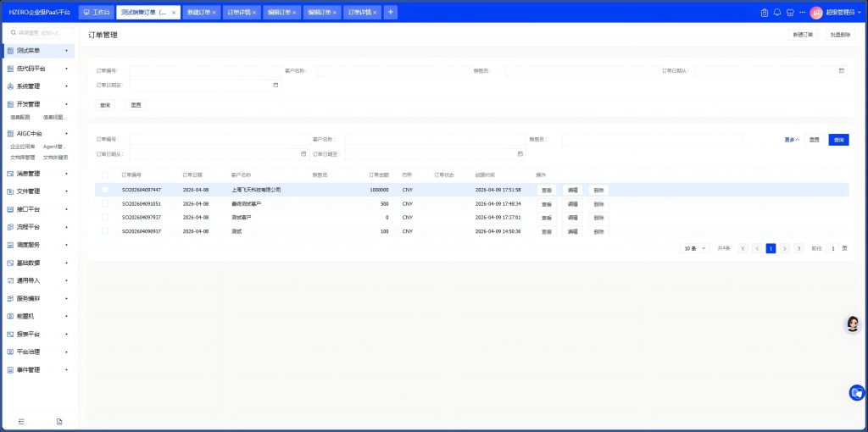
Task: Select checkbox for order SO202604091051
Action: tap(105, 204)
